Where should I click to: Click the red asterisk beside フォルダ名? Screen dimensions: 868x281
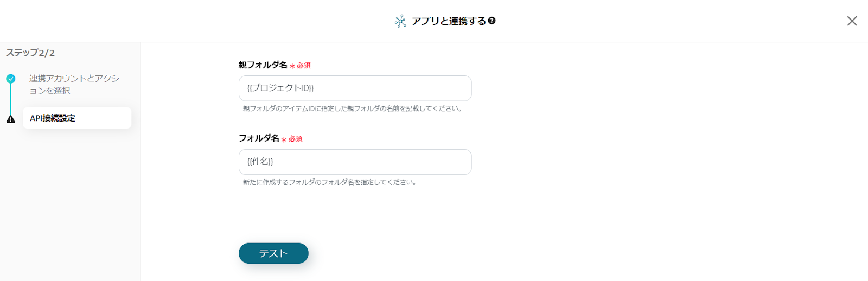click(284, 139)
